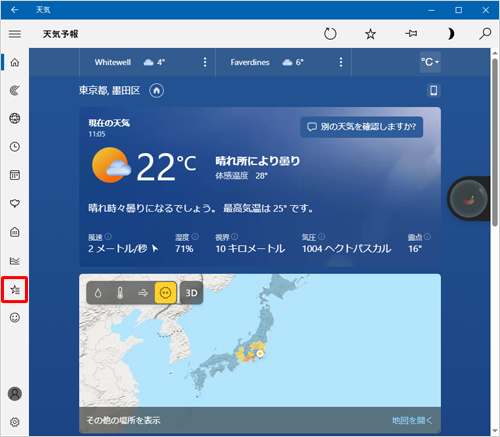Open the settings gear in sidebar
Screen dimensions: 500x437
15,422
